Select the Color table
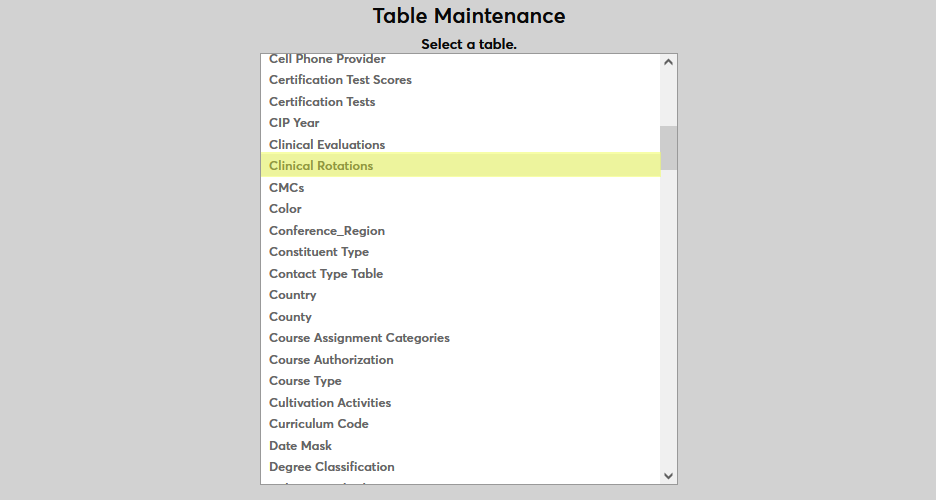The image size is (936, 500). pos(285,209)
